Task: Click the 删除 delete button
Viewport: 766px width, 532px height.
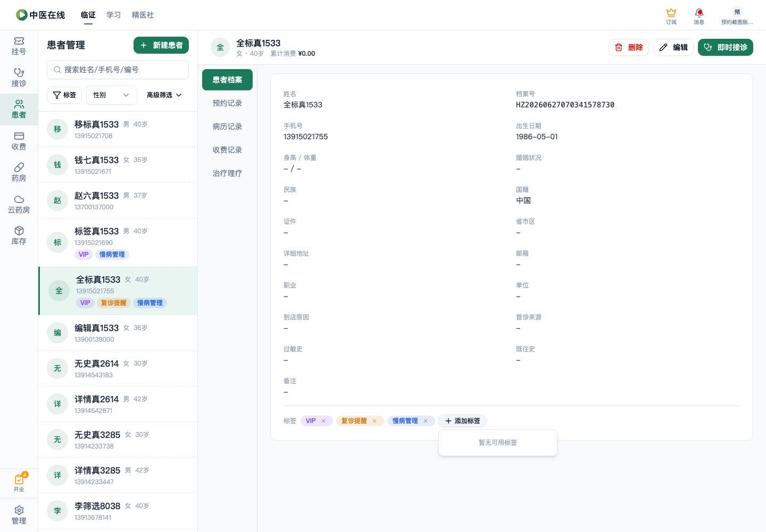Action: coord(629,47)
